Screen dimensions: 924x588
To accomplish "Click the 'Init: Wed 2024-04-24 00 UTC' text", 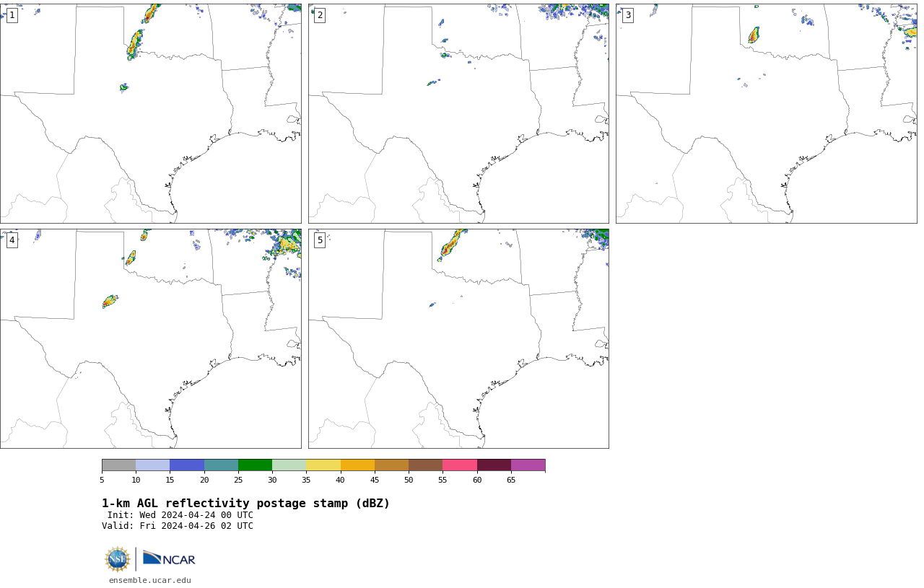I will point(180,515).
